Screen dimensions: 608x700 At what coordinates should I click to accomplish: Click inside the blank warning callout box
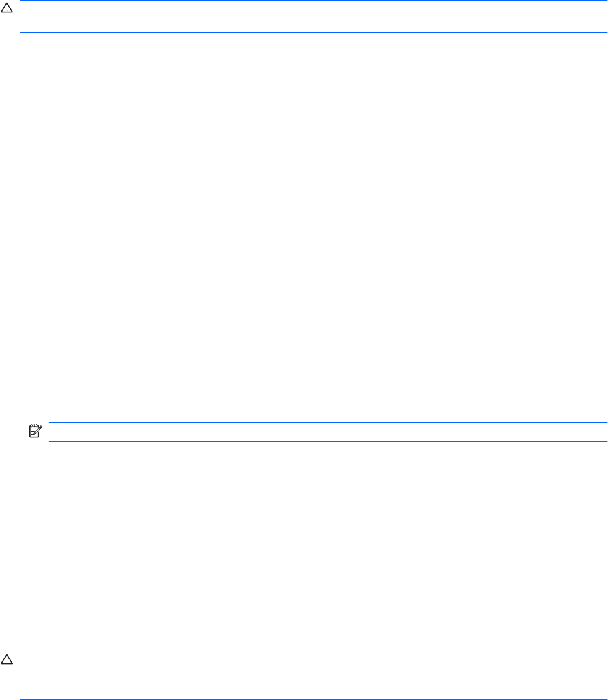point(314,16)
